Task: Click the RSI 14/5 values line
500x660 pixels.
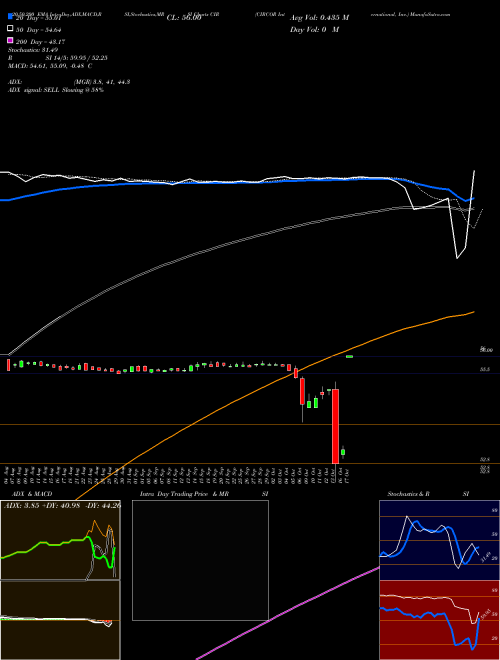Action: [58, 58]
